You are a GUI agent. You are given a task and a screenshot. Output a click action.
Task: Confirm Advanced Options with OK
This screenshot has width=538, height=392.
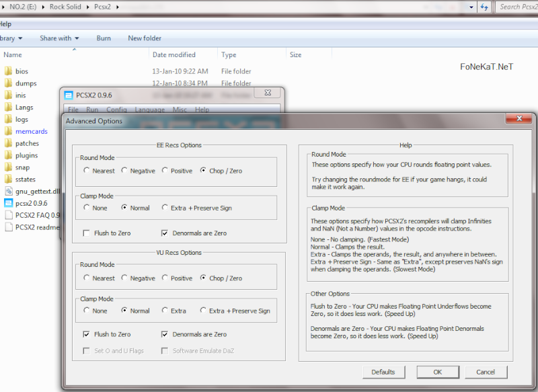pyautogui.click(x=438, y=372)
